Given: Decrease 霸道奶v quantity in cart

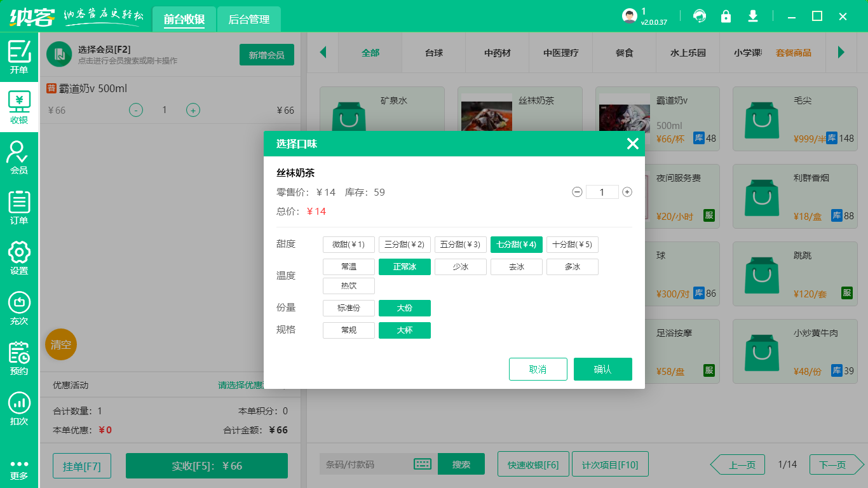Looking at the screenshot, I should coord(136,110).
